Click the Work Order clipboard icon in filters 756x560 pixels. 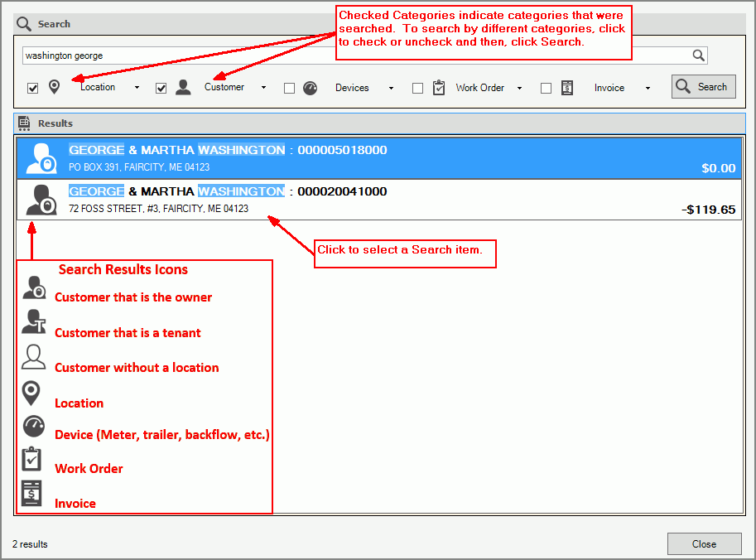[x=439, y=87]
